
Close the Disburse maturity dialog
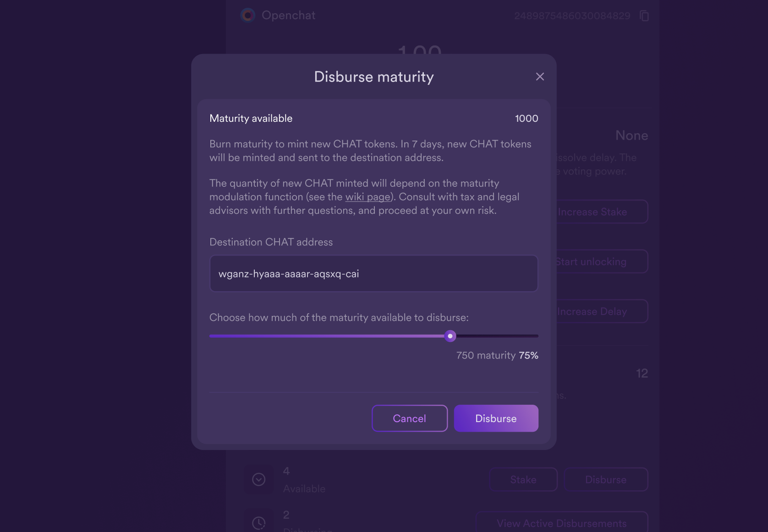[x=540, y=76]
